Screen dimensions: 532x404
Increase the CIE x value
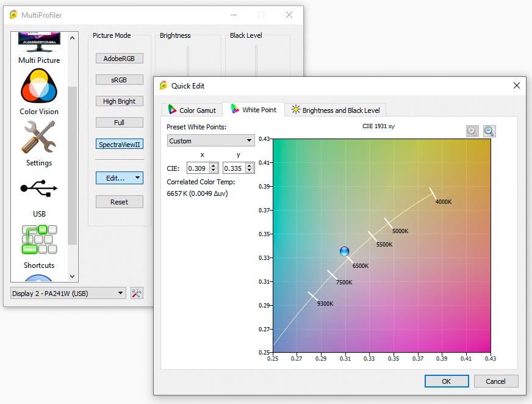pyautogui.click(x=214, y=165)
